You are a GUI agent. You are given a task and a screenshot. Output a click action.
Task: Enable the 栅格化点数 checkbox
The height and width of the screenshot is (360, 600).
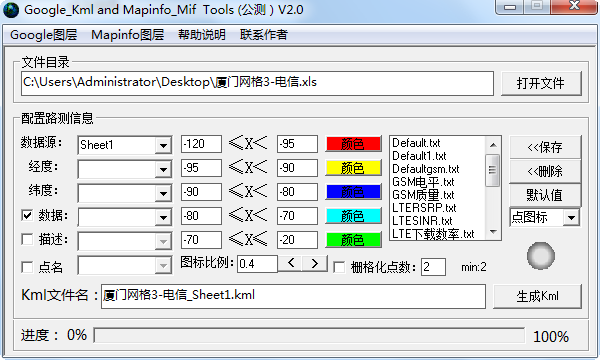pos(339,267)
